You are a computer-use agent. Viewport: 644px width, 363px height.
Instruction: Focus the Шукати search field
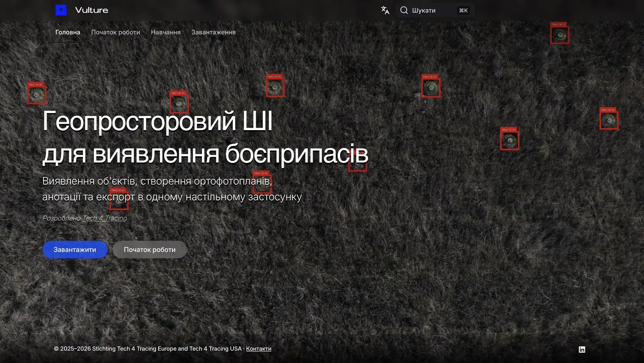pos(435,10)
